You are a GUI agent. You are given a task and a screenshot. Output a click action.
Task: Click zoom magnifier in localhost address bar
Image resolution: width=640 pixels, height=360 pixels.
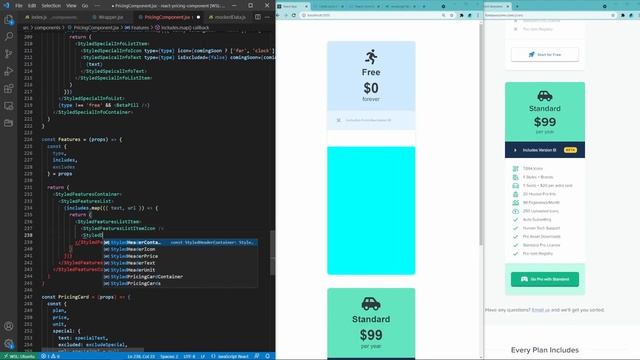click(444, 15)
